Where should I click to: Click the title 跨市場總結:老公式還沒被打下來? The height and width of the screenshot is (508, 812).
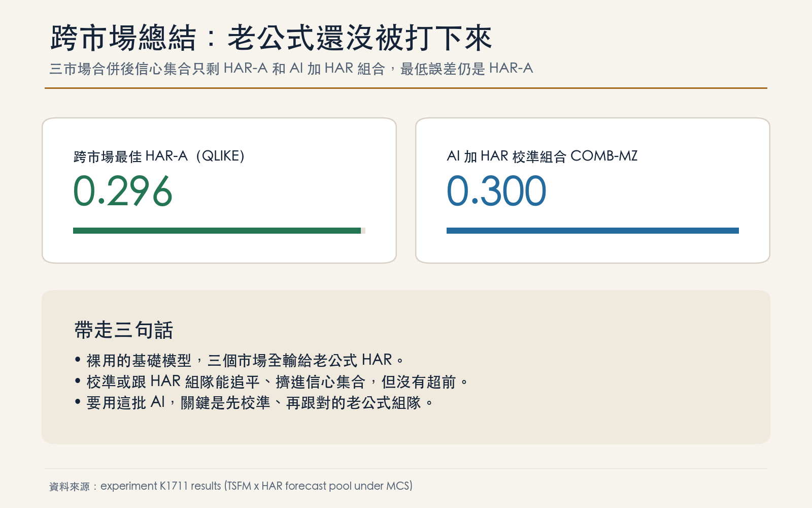(x=271, y=38)
